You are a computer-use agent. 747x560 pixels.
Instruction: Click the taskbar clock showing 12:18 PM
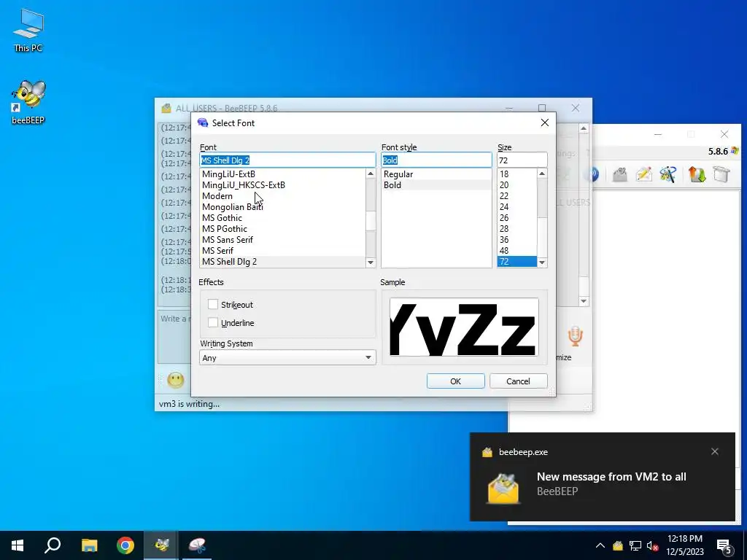(684, 545)
